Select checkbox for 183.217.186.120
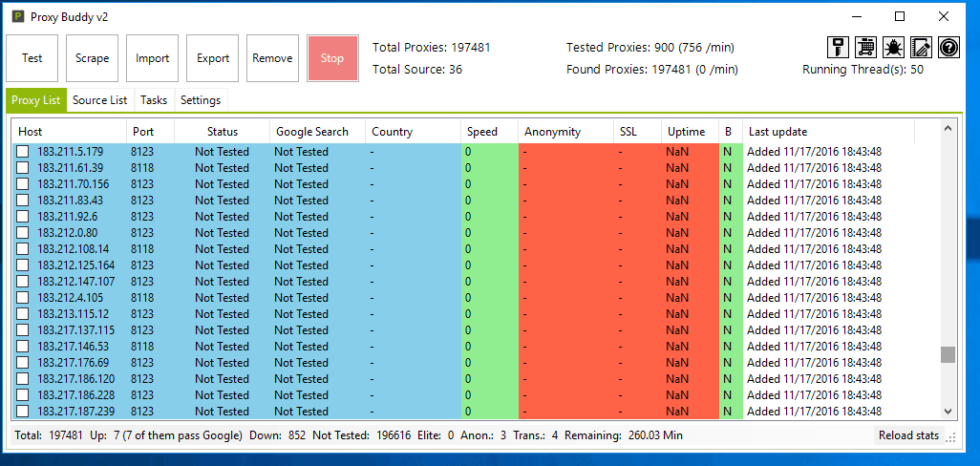The image size is (980, 466). 23,379
